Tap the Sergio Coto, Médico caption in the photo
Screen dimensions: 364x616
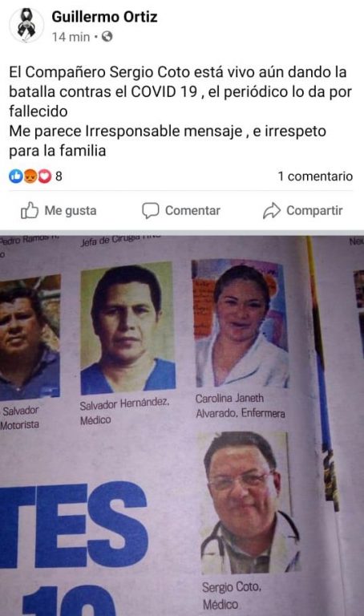(232, 596)
